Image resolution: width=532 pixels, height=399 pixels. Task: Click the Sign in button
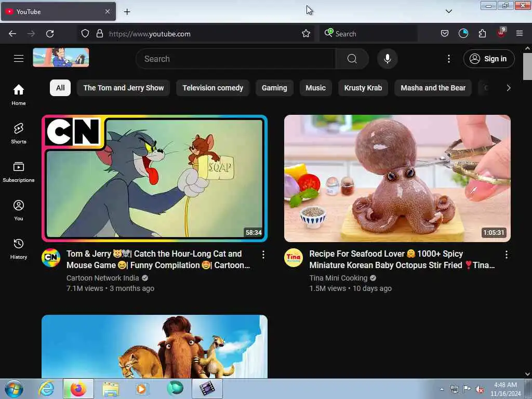[489, 59]
